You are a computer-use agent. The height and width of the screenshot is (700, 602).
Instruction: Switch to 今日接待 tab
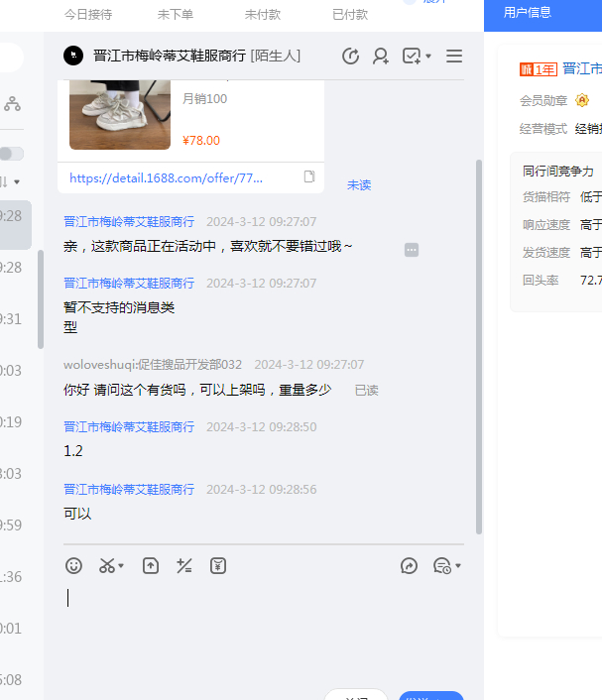coord(88,15)
